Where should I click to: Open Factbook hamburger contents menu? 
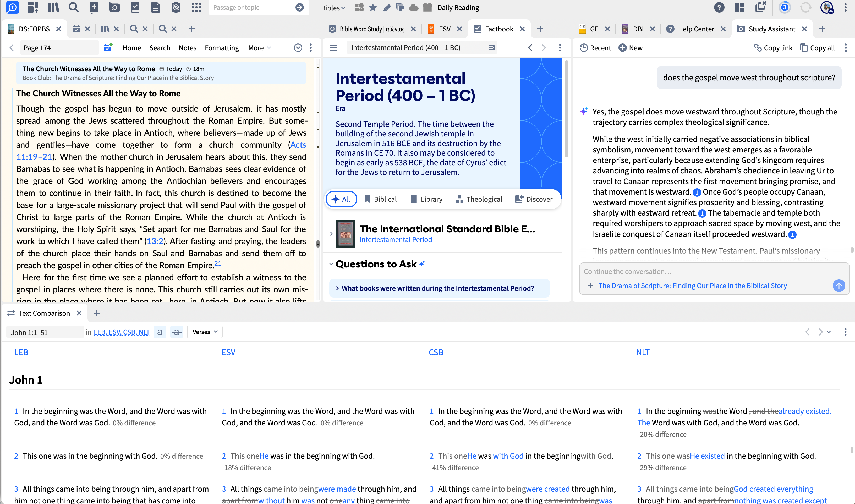(333, 48)
